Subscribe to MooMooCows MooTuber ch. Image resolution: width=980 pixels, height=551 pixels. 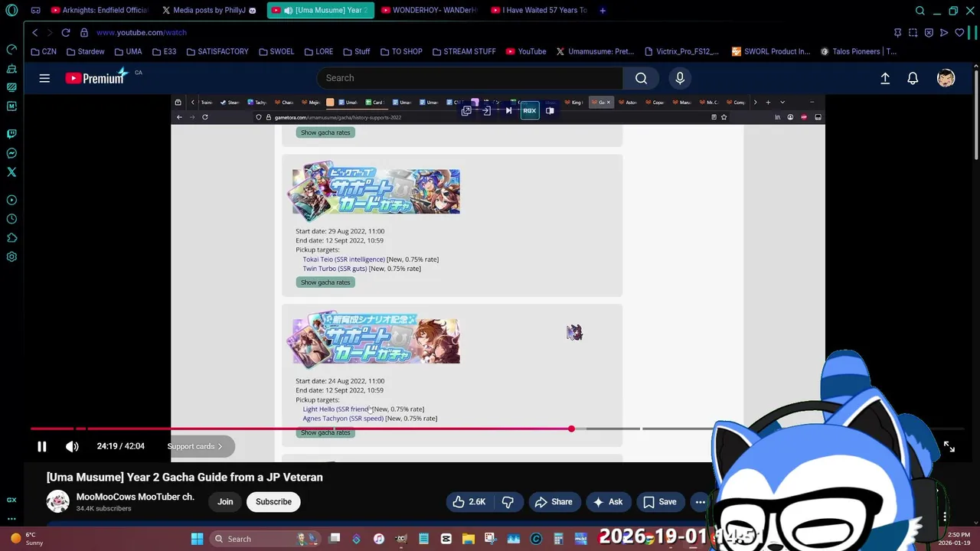(273, 502)
